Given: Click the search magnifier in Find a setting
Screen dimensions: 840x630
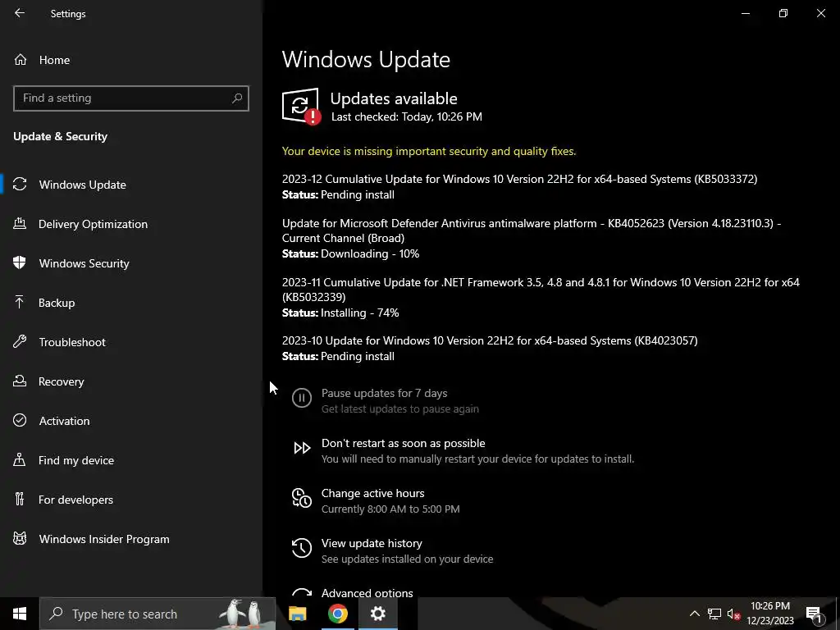Looking at the screenshot, I should [x=237, y=98].
